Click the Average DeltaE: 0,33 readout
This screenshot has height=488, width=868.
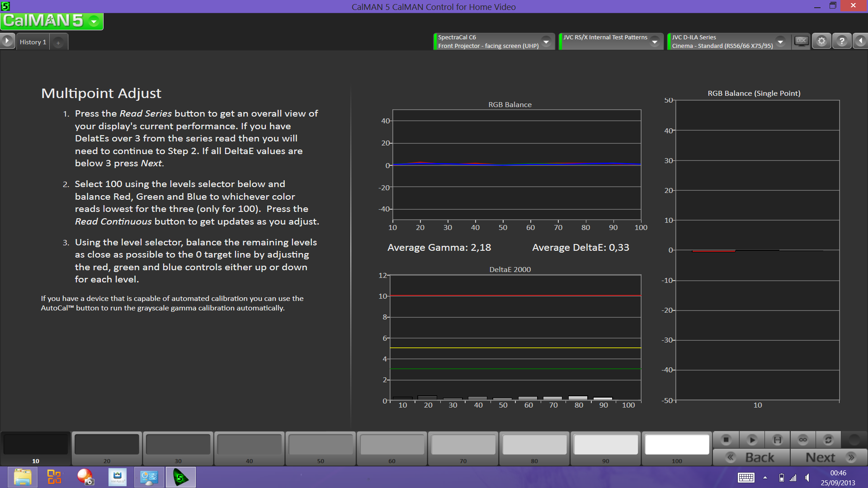click(580, 248)
